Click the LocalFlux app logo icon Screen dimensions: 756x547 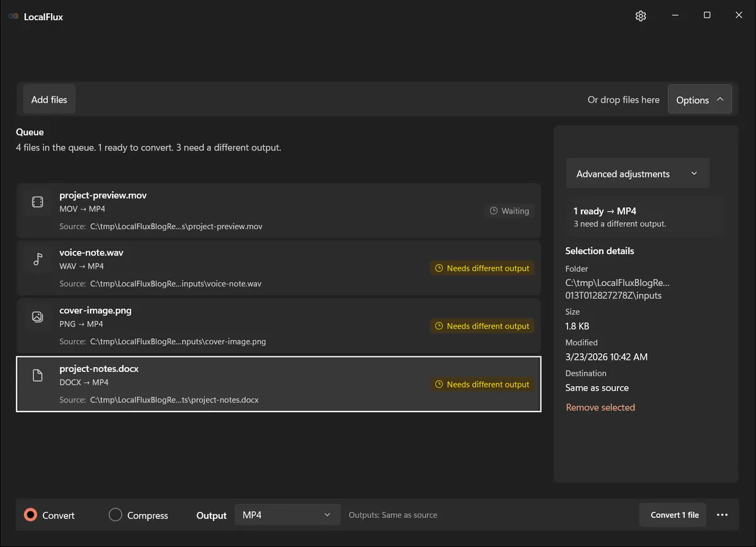click(13, 16)
